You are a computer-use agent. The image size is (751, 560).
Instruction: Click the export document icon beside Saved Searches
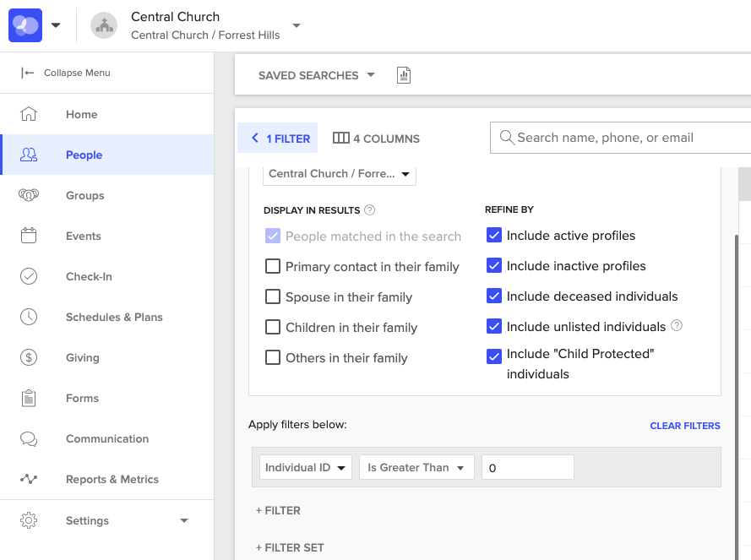point(403,74)
